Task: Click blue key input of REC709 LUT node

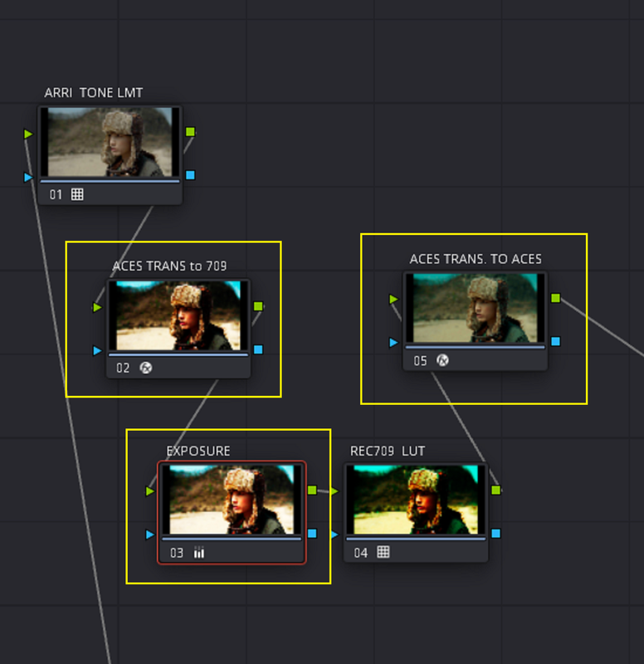Action: [334, 535]
